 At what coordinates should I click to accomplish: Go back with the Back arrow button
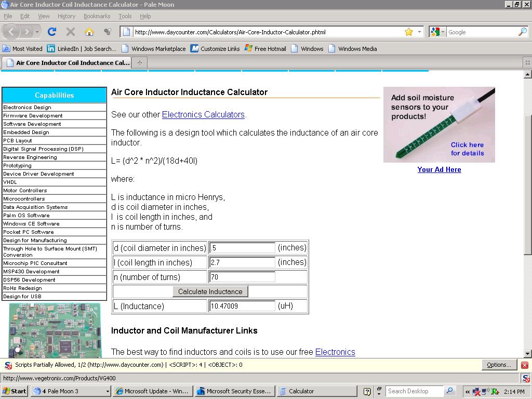click(11, 32)
